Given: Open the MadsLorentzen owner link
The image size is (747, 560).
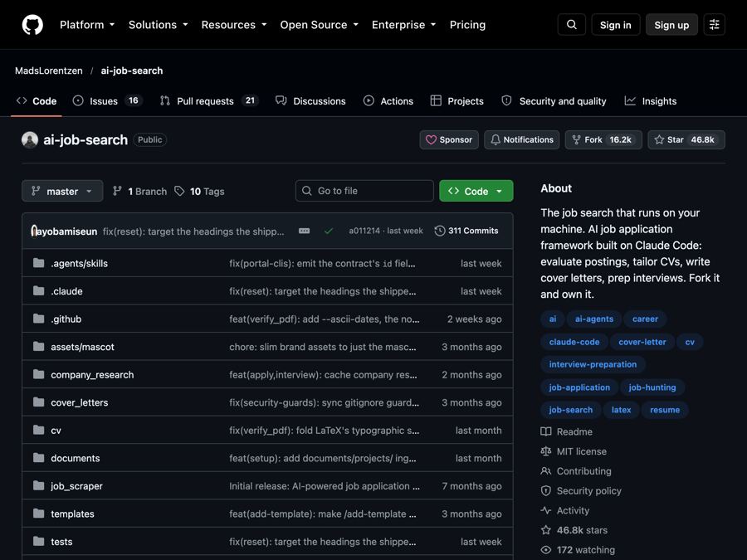Looking at the screenshot, I should (49, 71).
